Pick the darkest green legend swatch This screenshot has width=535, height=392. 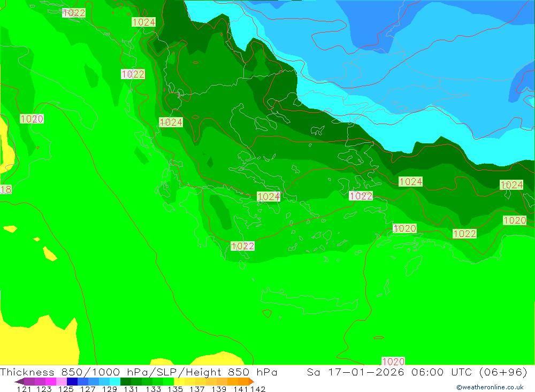(x=126, y=381)
